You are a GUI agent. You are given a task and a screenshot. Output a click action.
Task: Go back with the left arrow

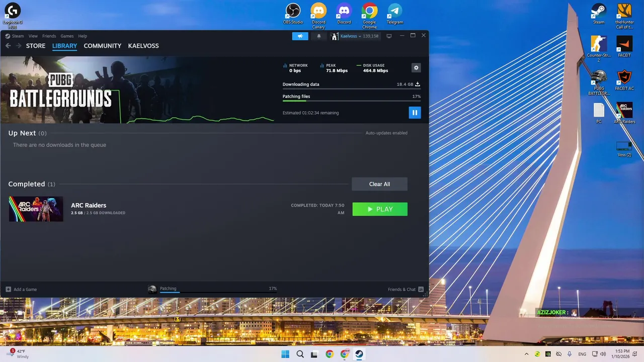[x=8, y=46]
